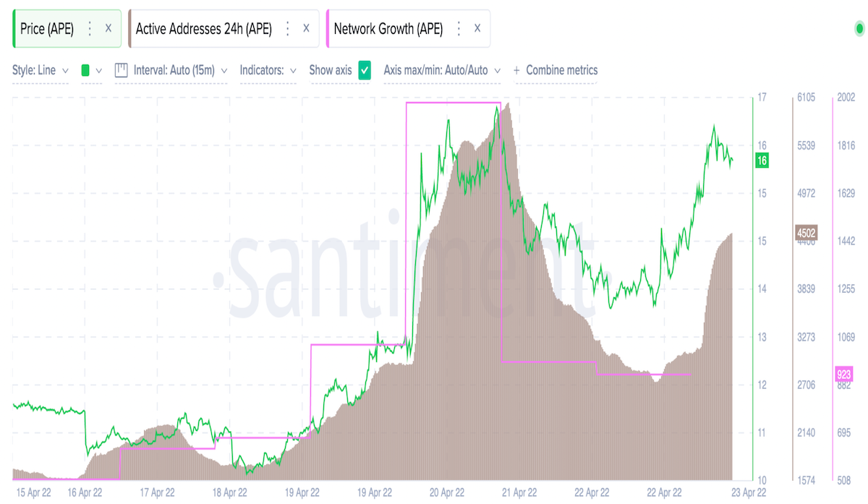Image resolution: width=868 pixels, height=504 pixels.
Task: Uncheck the Show axis checkbox
Action: [x=365, y=70]
